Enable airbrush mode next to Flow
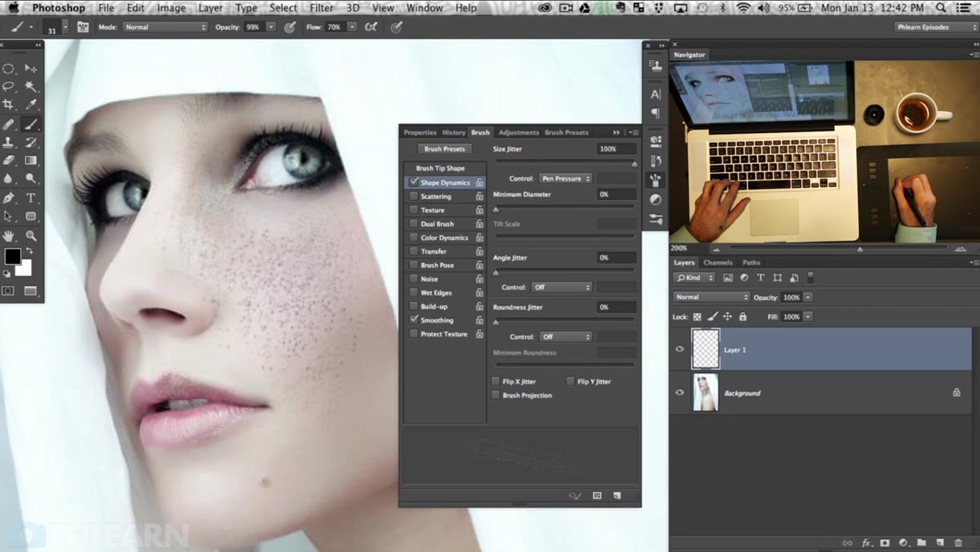The width and height of the screenshot is (980, 552). click(x=372, y=27)
